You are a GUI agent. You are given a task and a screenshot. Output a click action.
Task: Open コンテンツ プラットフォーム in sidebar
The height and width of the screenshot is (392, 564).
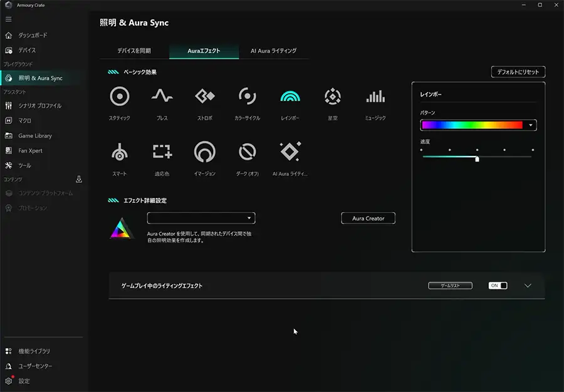pyautogui.click(x=45, y=193)
